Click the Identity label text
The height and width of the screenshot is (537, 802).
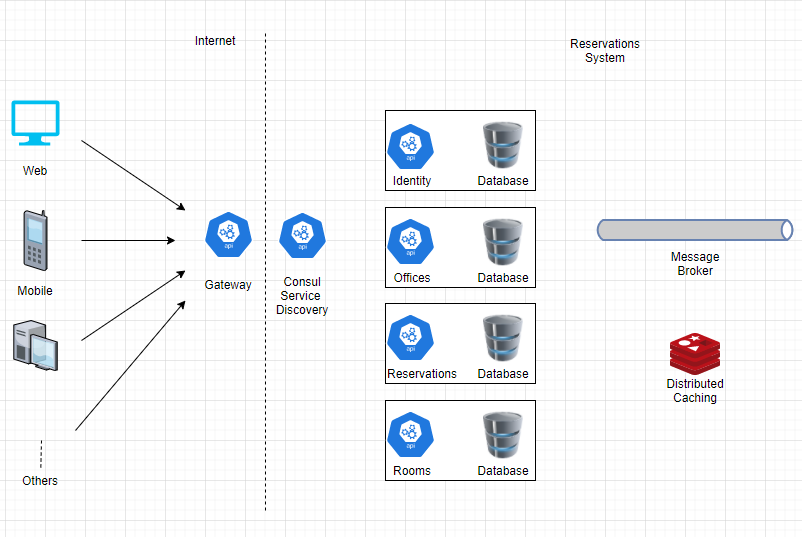tap(412, 181)
